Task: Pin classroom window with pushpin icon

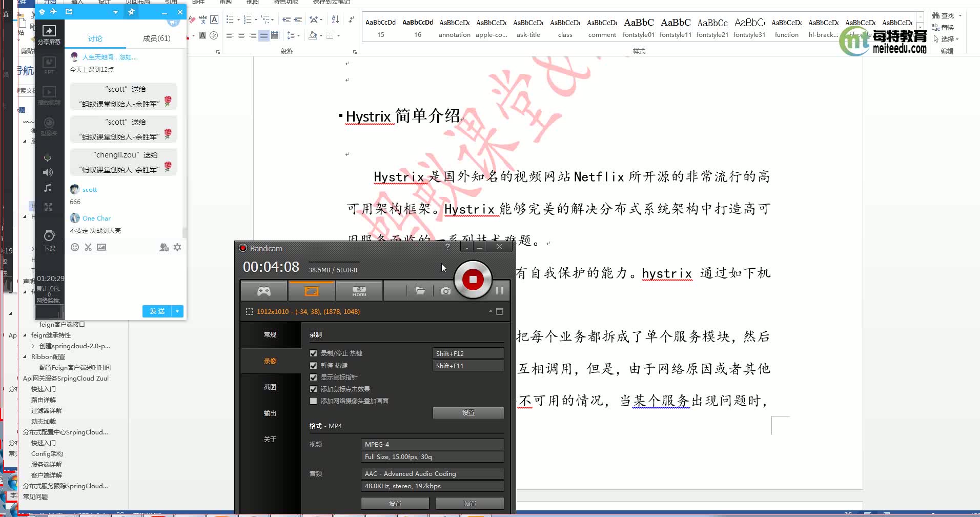Action: (x=131, y=12)
